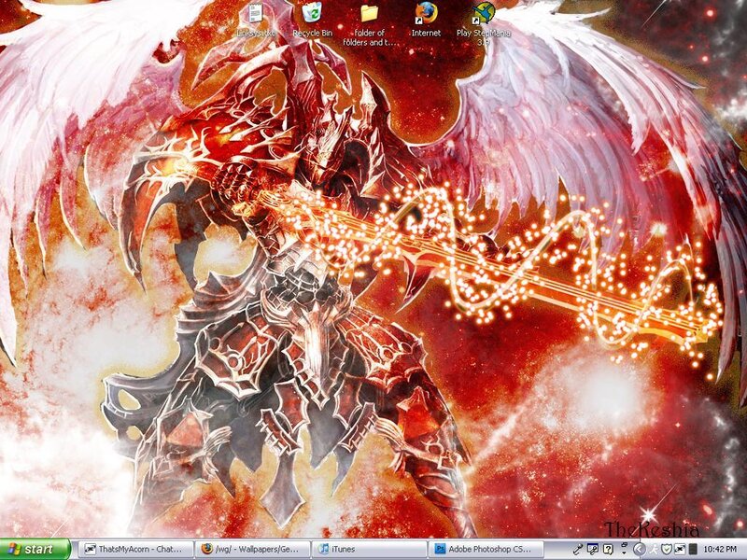
Task: Open the "folder of folders" desktop folder
Action: click(369, 25)
